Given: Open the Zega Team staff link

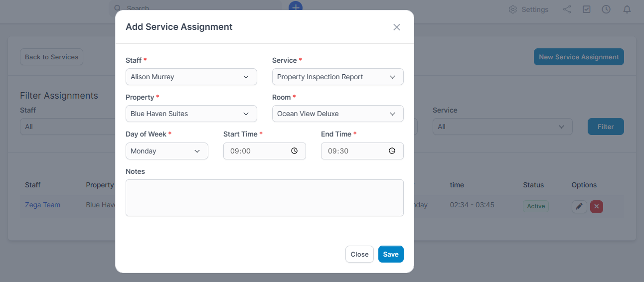Looking at the screenshot, I should pyautogui.click(x=42, y=205).
